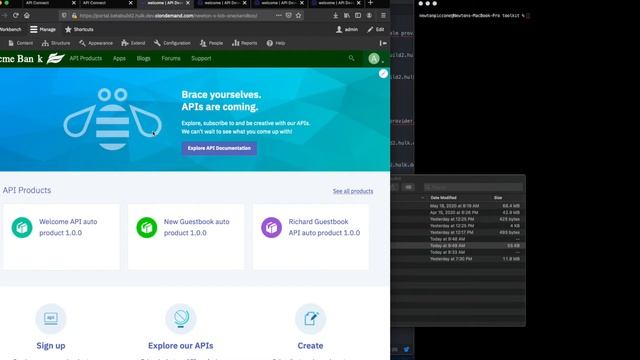Click the Edit pencil in admin toolbar
The width and height of the screenshot is (640, 360).
(x=376, y=29)
